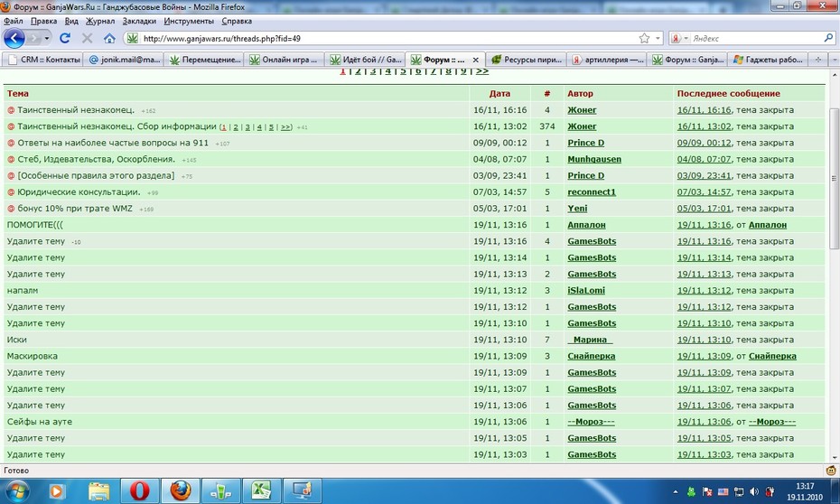Click the page vertical scrollbar thumb

tap(834, 178)
